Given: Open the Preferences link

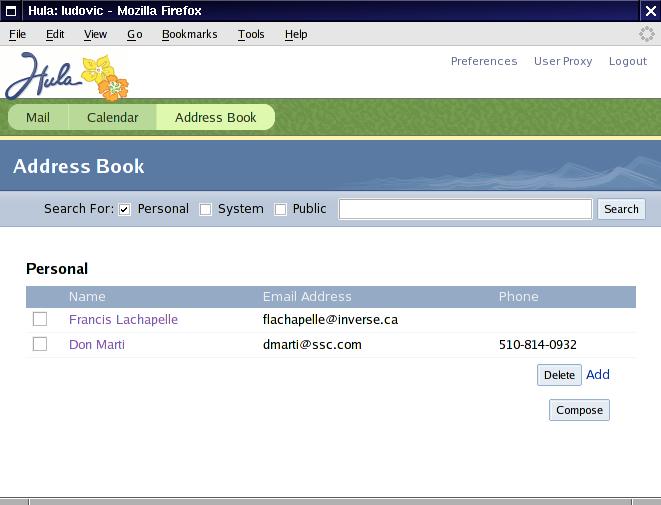Looking at the screenshot, I should point(484,61).
